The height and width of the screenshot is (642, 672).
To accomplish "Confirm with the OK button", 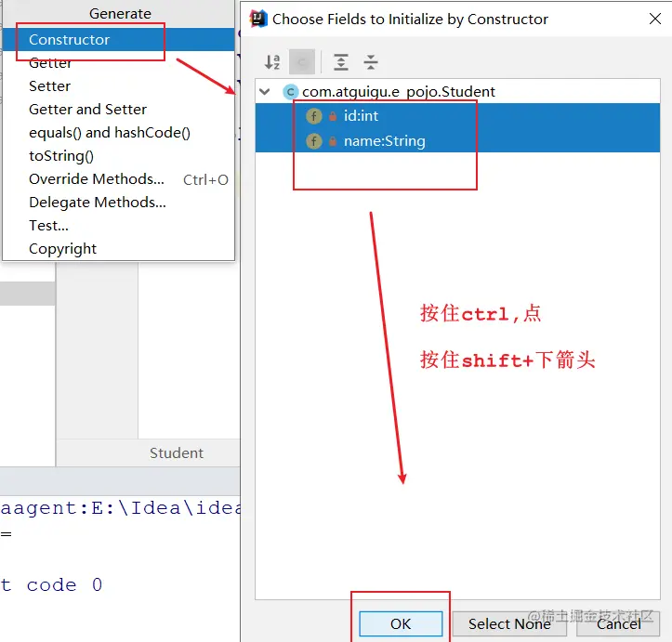I will tap(401, 624).
